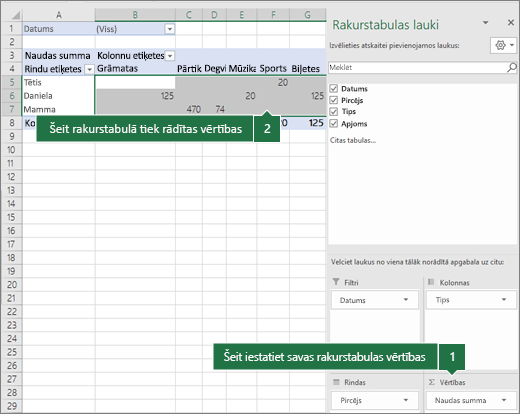Open Tips field dropdown in Kolonnas area
520x414 pixels.
pyautogui.click(x=504, y=300)
